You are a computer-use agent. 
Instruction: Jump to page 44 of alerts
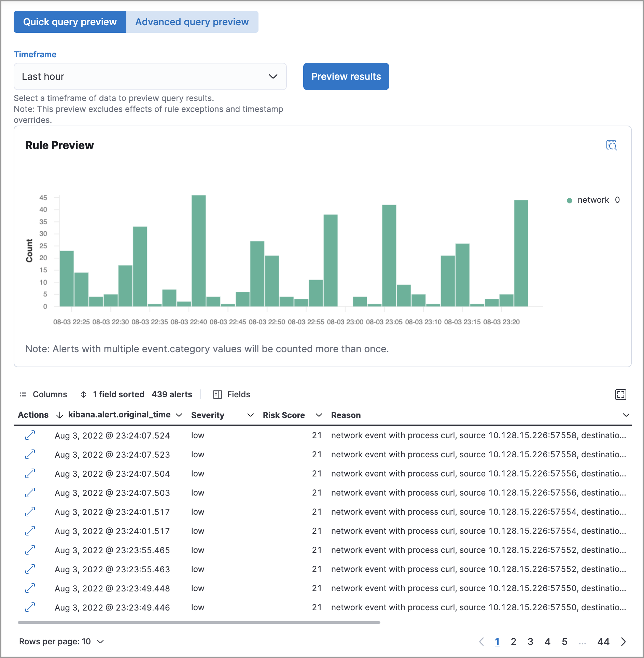[x=603, y=642]
